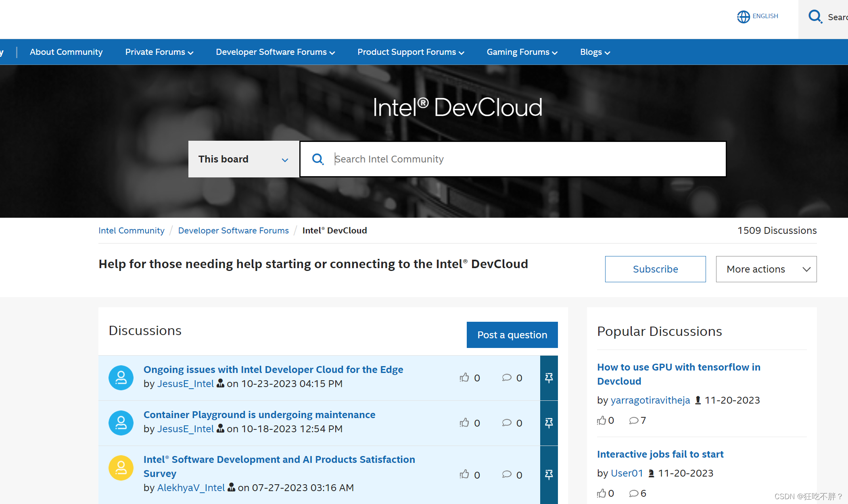Click the kudos thumbs-up on Container Playground post
This screenshot has height=504, width=848.
[465, 423]
